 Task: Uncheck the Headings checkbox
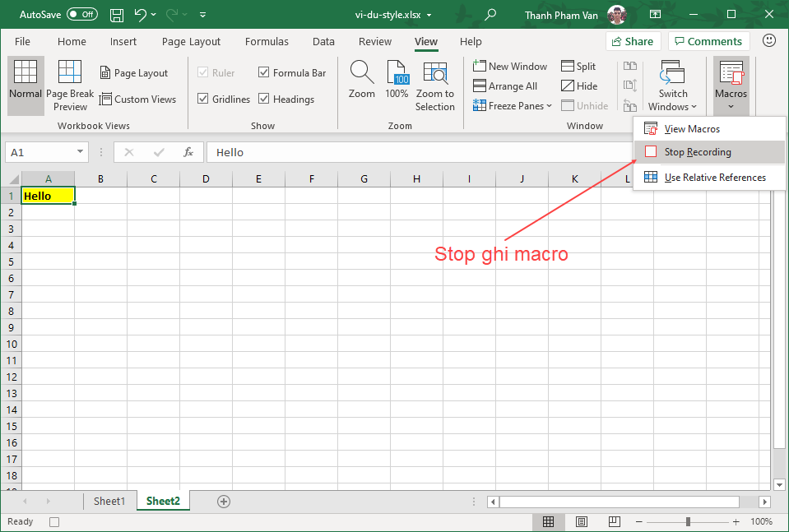coord(263,99)
